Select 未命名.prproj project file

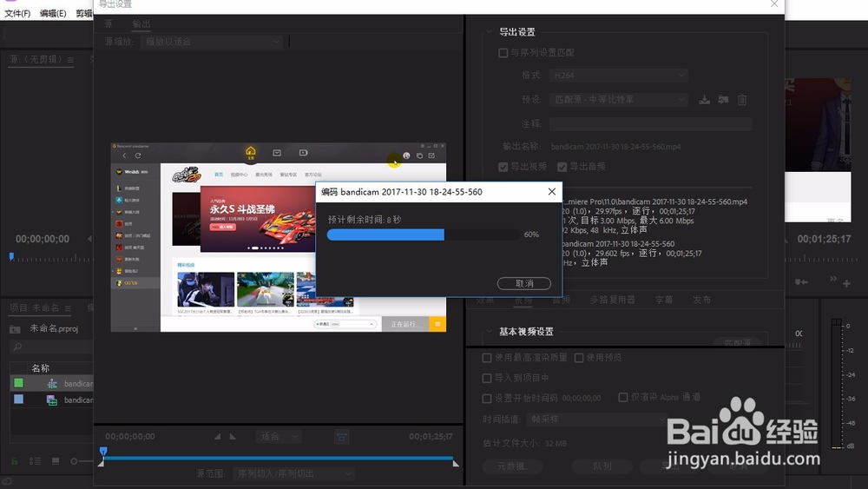tap(53, 328)
